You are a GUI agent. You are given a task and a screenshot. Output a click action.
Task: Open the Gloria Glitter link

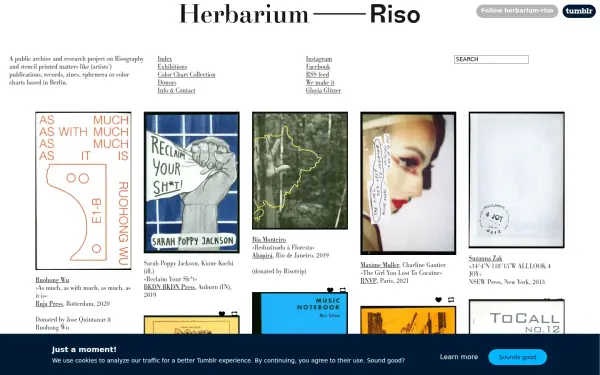323,91
